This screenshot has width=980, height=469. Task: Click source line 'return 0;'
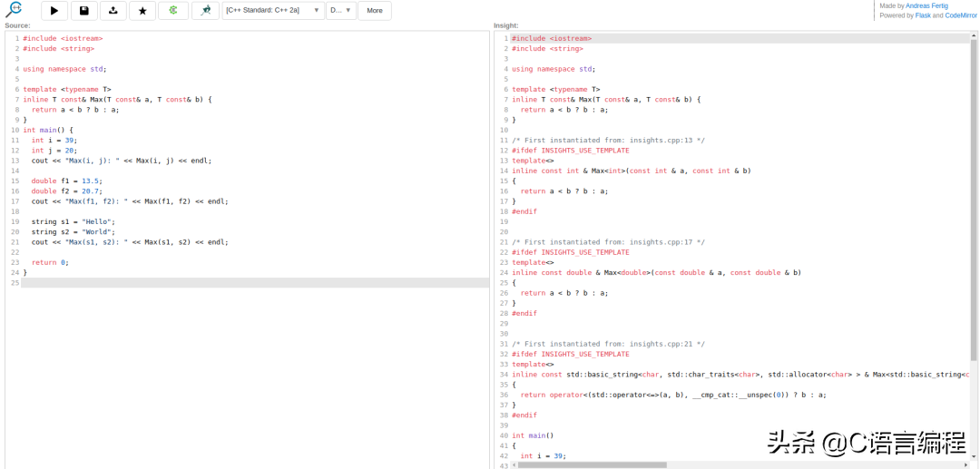(50, 262)
